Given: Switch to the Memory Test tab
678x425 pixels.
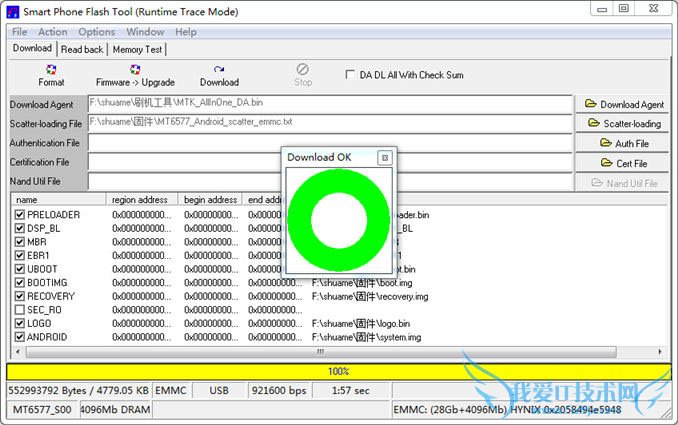Looking at the screenshot, I should (137, 49).
